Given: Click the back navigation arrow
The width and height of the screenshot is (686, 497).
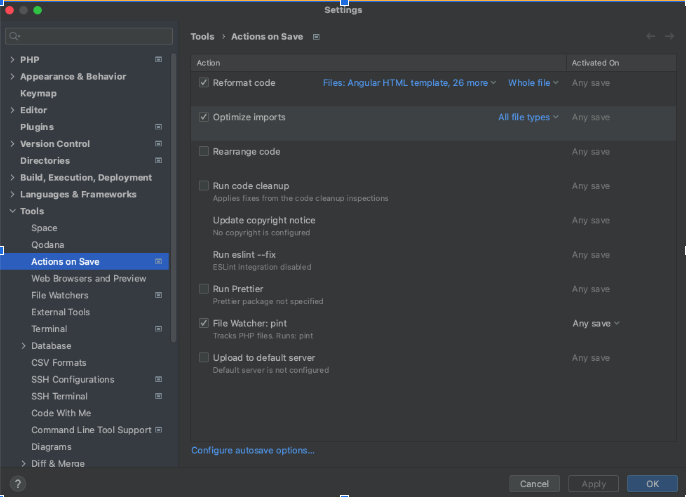Looking at the screenshot, I should (651, 37).
